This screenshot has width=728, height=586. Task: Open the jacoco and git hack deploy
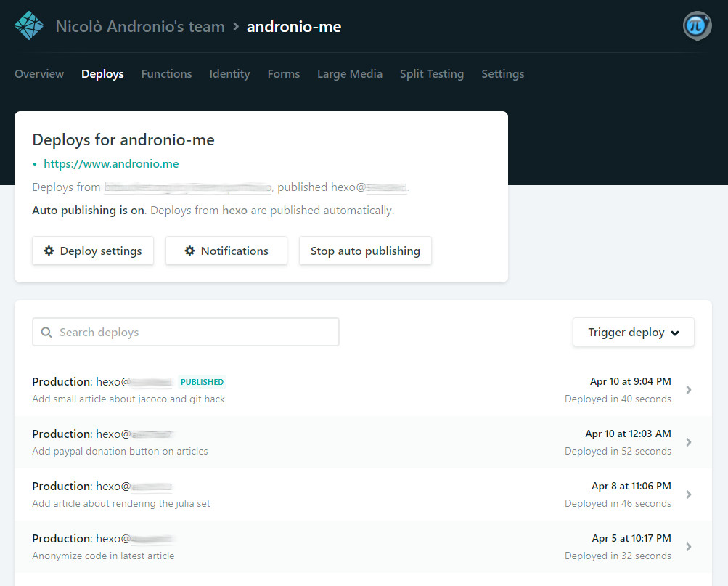[128, 399]
